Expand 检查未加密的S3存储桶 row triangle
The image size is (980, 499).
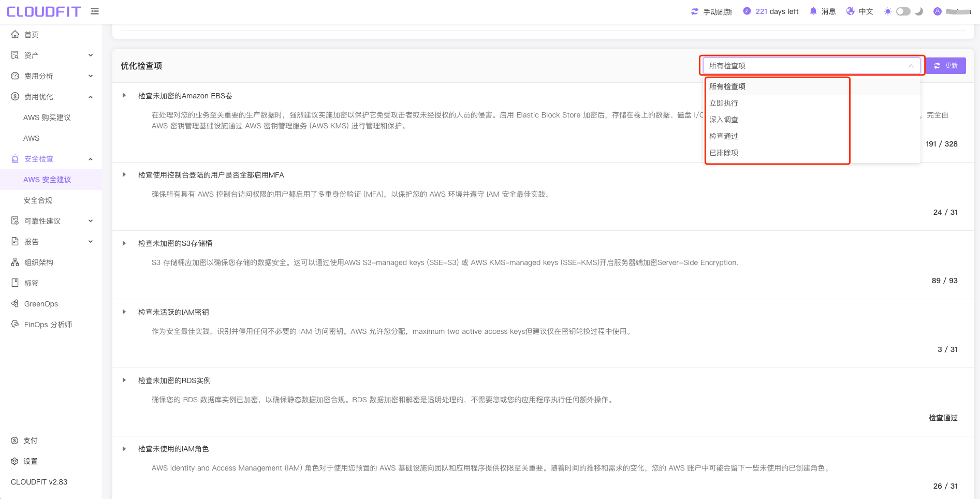coord(124,243)
